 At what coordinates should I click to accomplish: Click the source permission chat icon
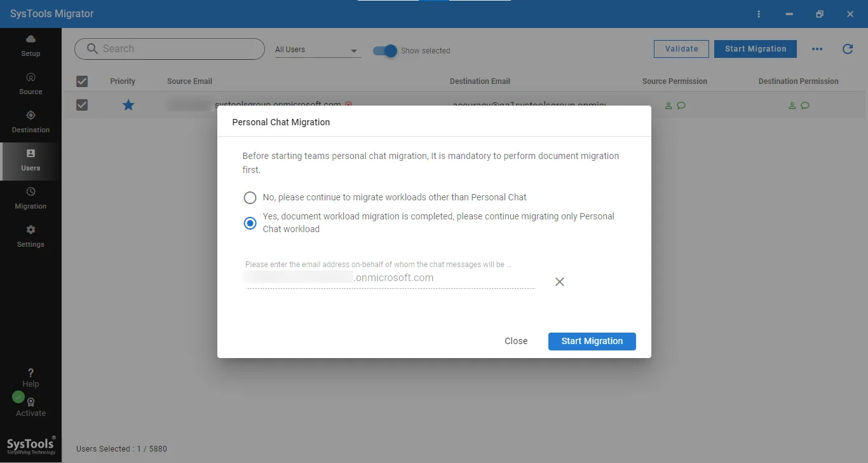pyautogui.click(x=681, y=106)
